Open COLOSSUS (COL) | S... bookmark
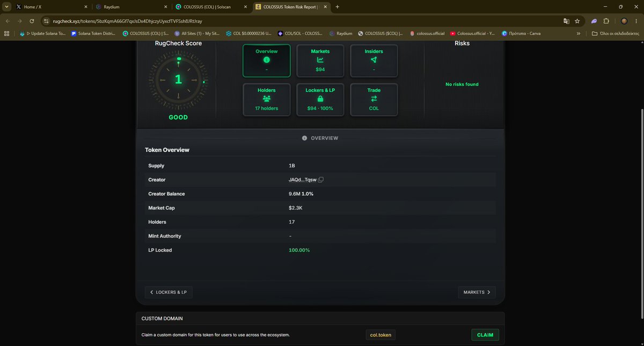The image size is (644, 346). (145, 33)
